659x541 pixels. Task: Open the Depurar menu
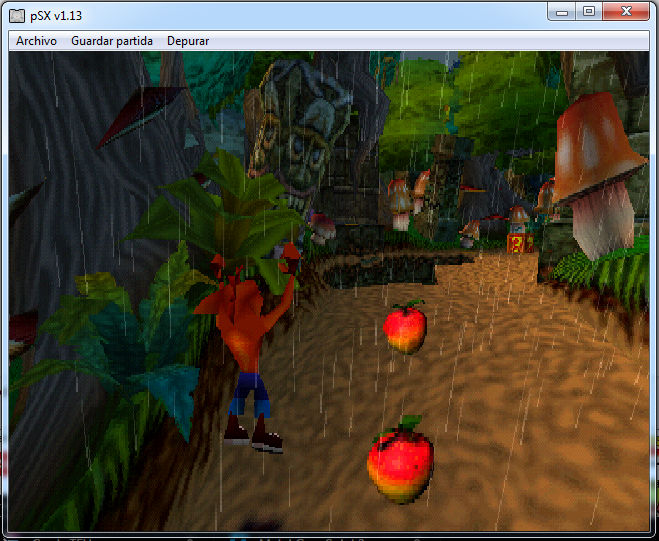[x=188, y=41]
